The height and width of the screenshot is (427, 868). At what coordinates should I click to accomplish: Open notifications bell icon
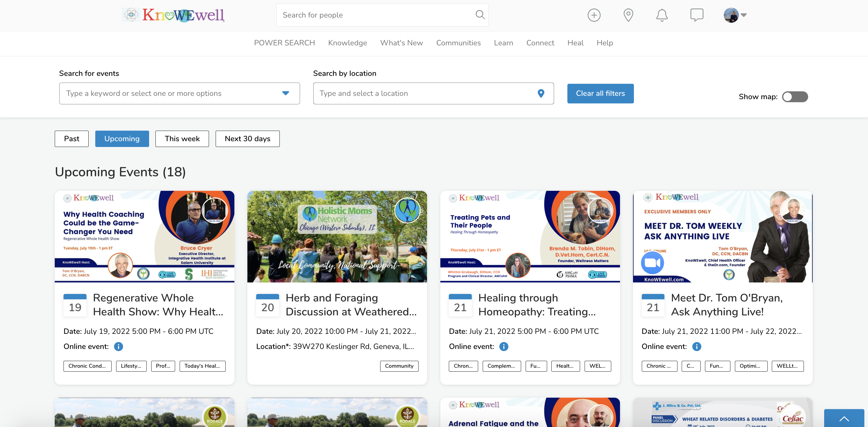click(662, 15)
